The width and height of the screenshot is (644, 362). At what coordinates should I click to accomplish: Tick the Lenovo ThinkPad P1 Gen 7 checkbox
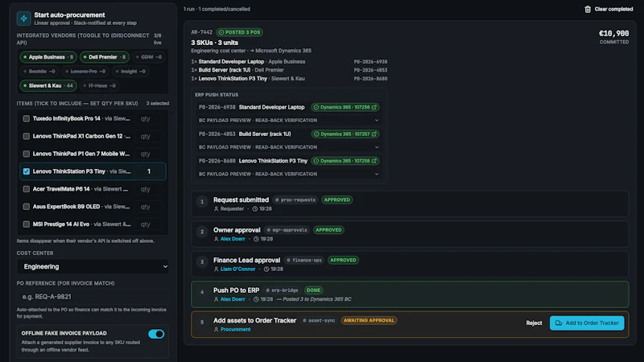tap(27, 154)
